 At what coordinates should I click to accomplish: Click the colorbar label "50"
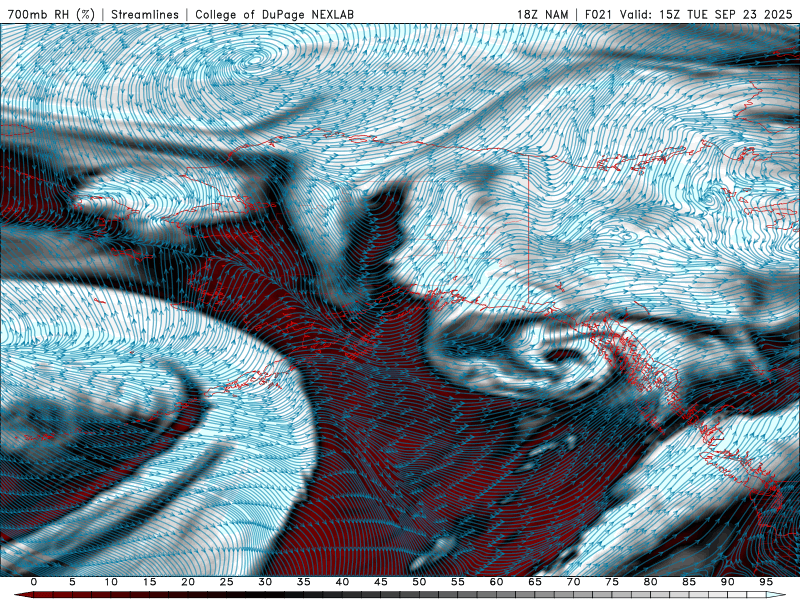click(x=419, y=582)
